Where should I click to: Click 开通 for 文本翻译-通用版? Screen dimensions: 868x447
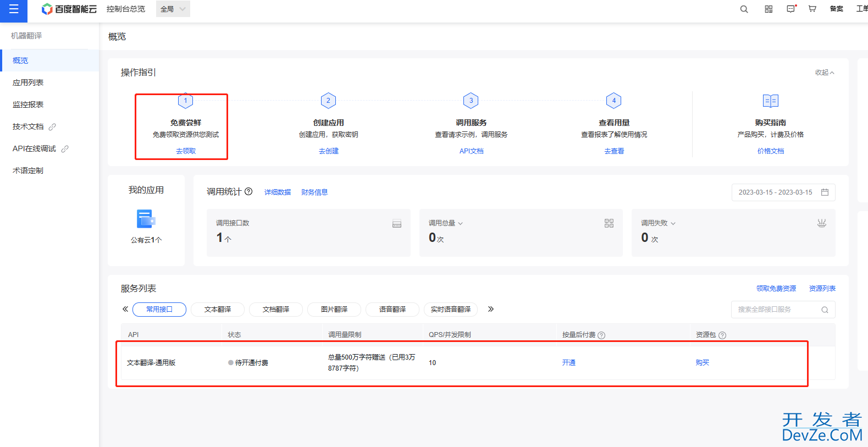[569, 363]
